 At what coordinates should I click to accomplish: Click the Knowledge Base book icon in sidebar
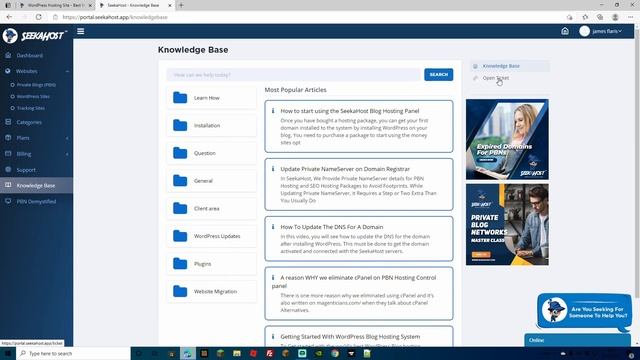pos(8,185)
